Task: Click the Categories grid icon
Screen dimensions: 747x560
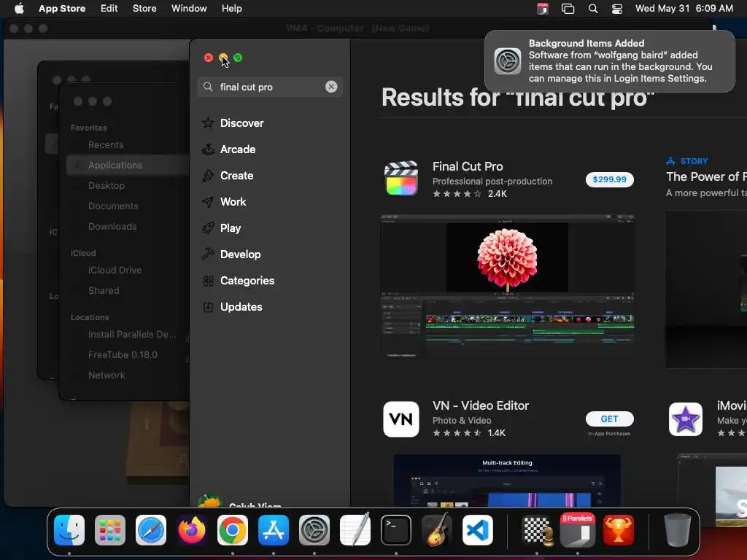Action: click(208, 281)
